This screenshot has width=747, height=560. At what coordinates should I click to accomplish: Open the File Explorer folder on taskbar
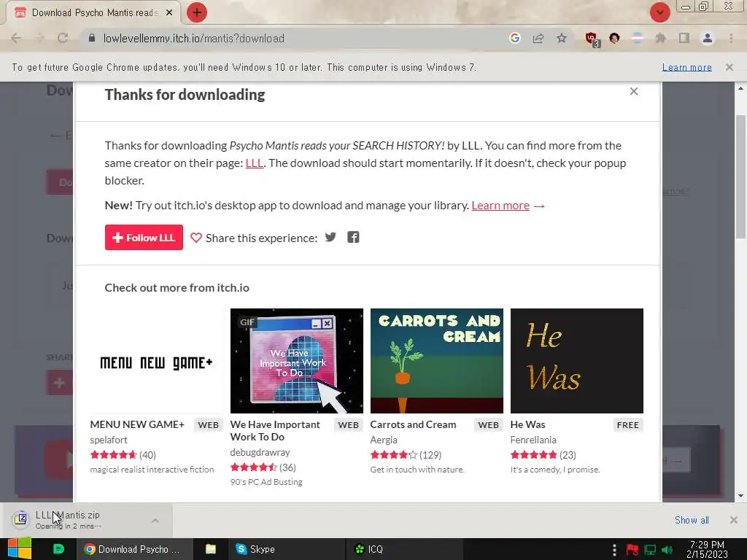211,549
